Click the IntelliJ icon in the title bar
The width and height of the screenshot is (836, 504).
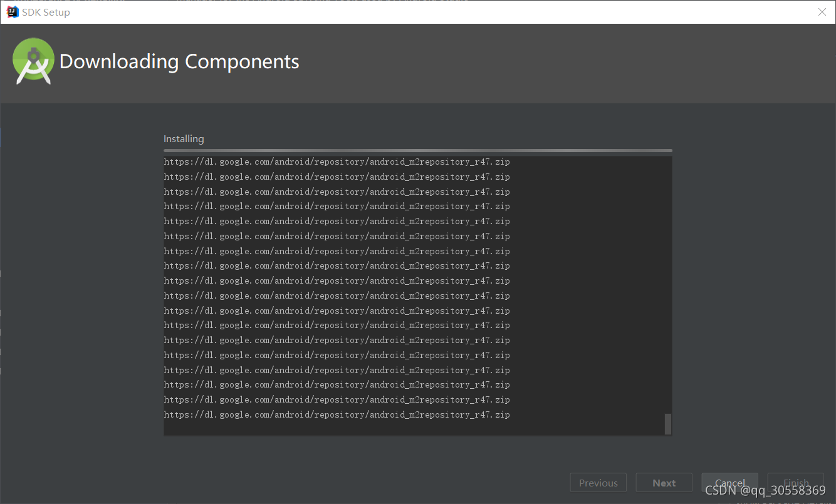point(13,12)
